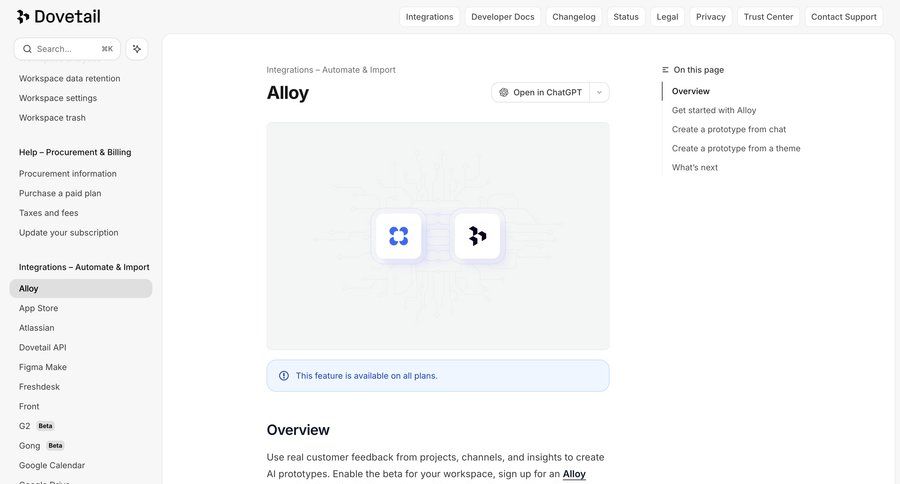The height and width of the screenshot is (484, 900).
Task: Click the magnifier icon in search box
Action: click(27, 49)
